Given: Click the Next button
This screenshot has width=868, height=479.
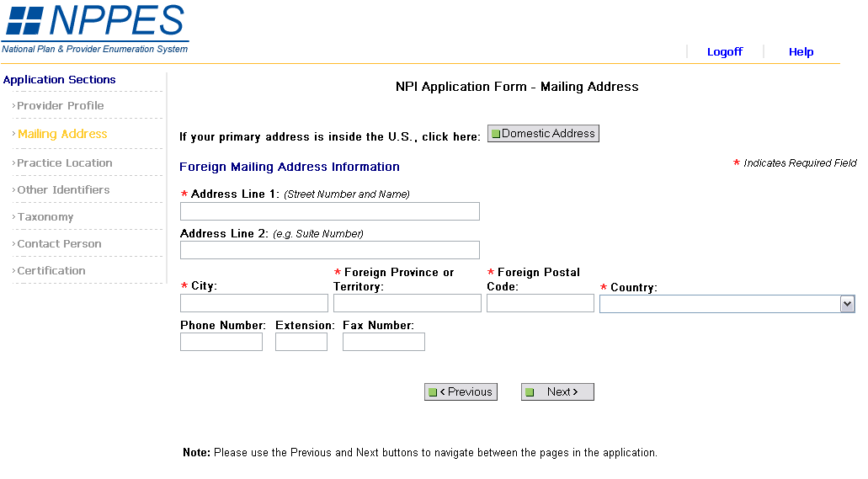Looking at the screenshot, I should pos(557,392).
